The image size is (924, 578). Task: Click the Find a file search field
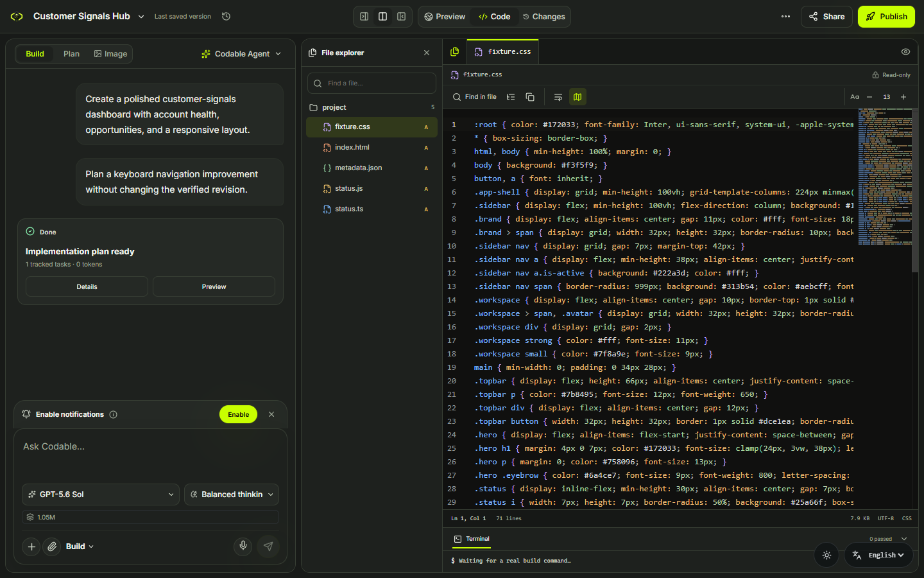tap(372, 83)
